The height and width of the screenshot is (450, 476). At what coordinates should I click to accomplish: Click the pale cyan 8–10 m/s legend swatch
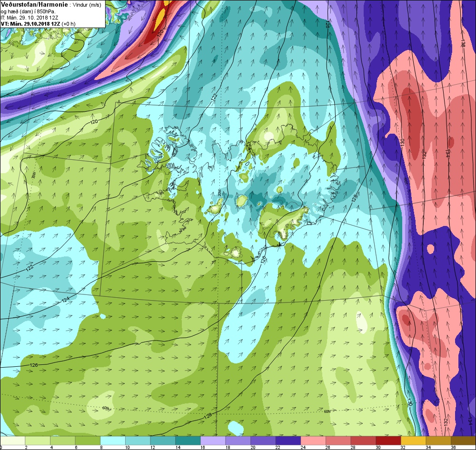(x=113, y=440)
